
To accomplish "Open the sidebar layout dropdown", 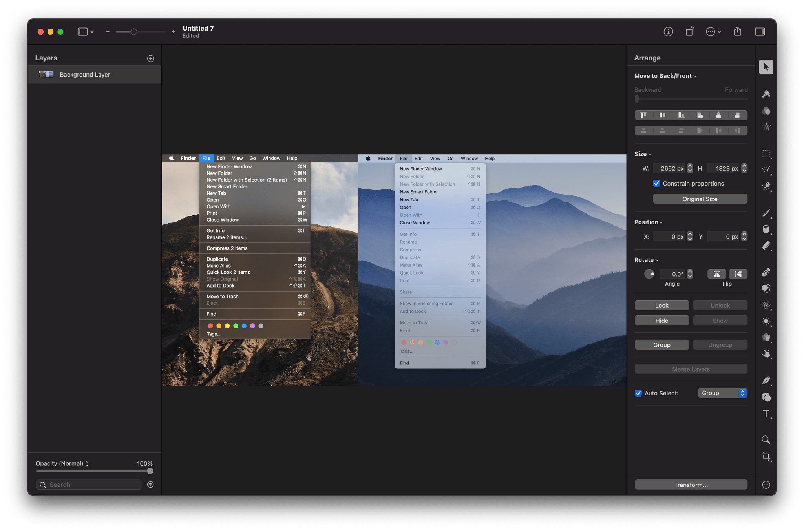I will 86,32.
